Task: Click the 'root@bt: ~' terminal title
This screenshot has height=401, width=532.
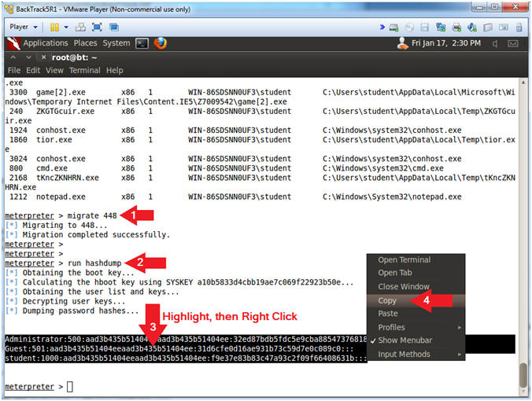Action: click(x=74, y=57)
